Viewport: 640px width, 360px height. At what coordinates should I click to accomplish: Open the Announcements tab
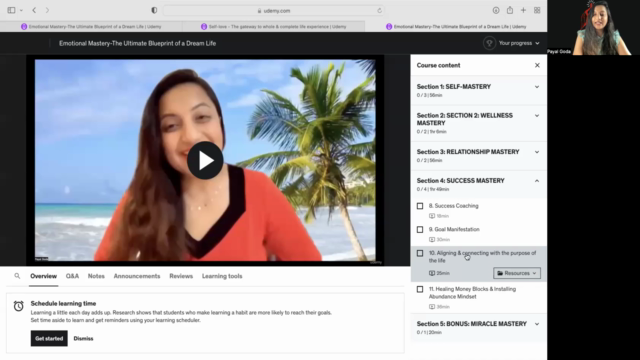[x=137, y=276]
